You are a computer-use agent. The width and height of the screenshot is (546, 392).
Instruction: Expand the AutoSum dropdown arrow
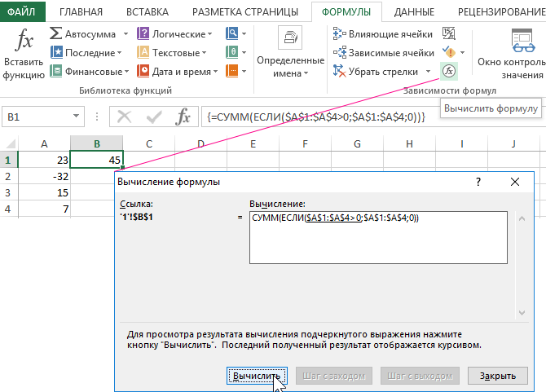pyautogui.click(x=125, y=34)
